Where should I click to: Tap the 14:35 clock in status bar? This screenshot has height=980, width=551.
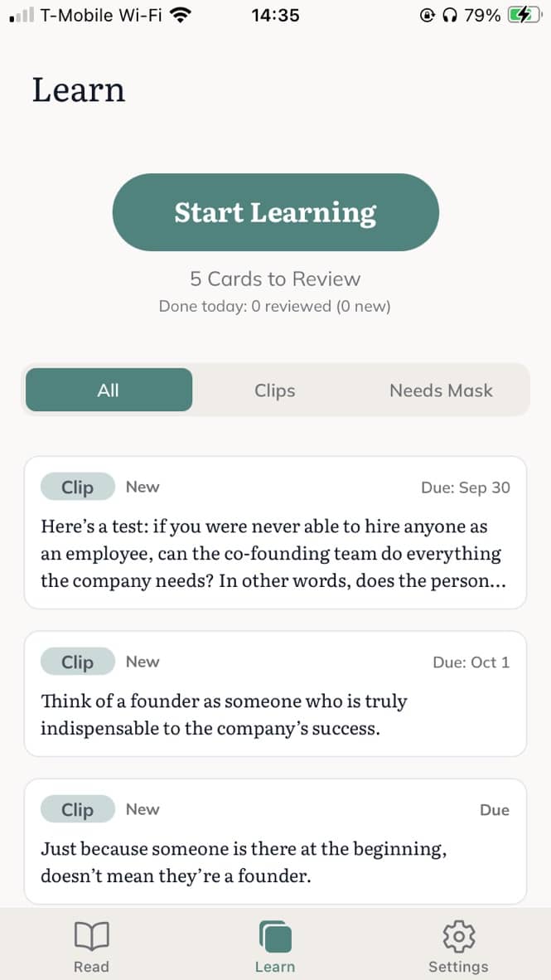(x=275, y=15)
